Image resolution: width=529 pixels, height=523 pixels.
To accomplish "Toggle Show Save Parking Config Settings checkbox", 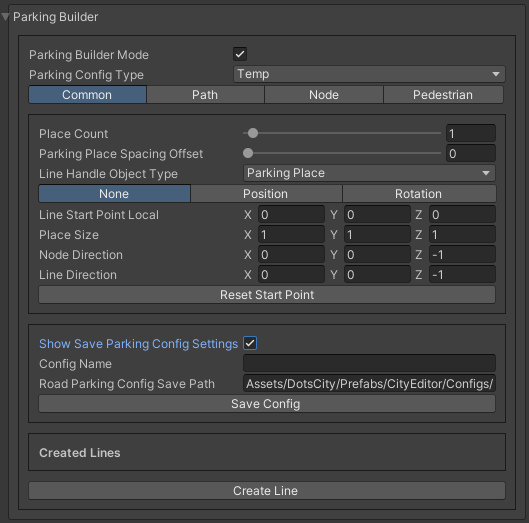I will click(x=250, y=343).
